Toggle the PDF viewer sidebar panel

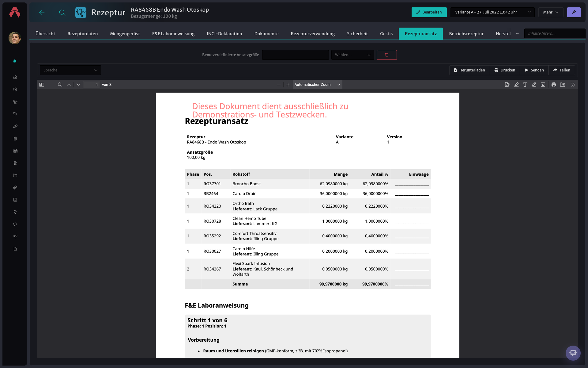tap(42, 85)
